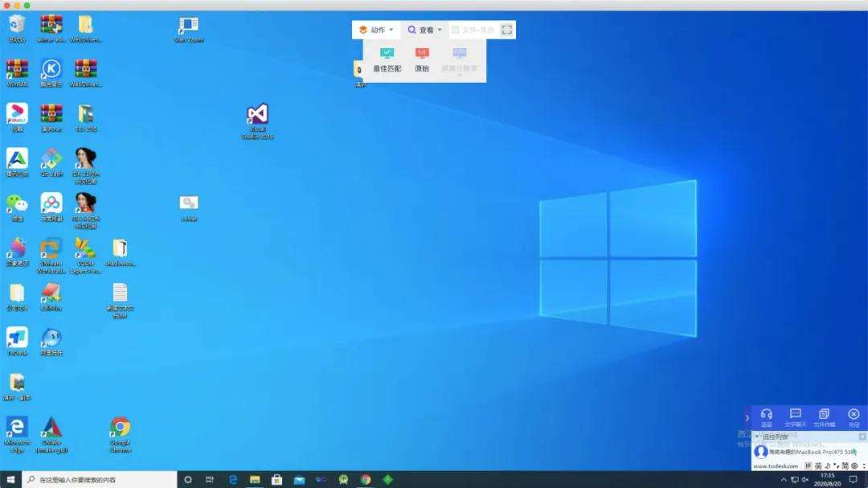Viewport: 868px width, 488px height.
Task: Select the blue letter A app icon
Action: click(x=17, y=163)
